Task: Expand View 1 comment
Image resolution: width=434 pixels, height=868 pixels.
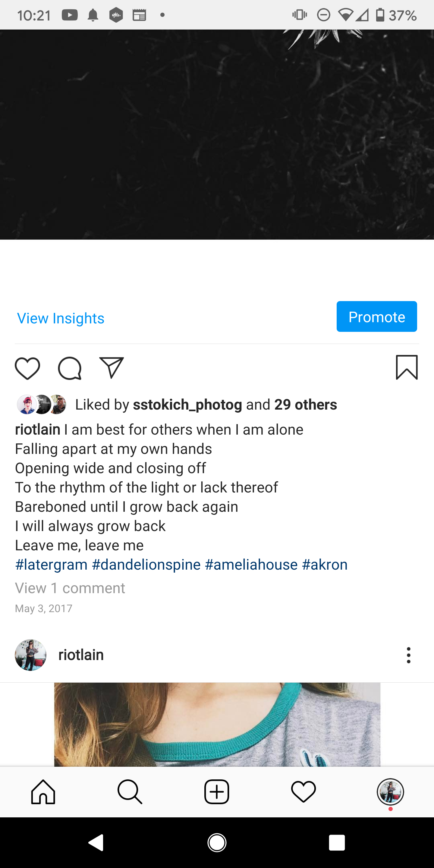Action: coord(70,588)
